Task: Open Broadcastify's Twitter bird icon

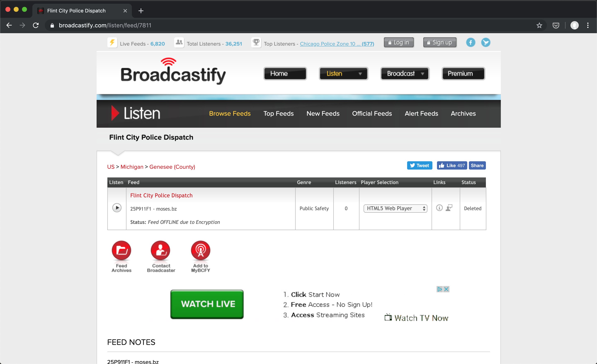Action: [485, 42]
